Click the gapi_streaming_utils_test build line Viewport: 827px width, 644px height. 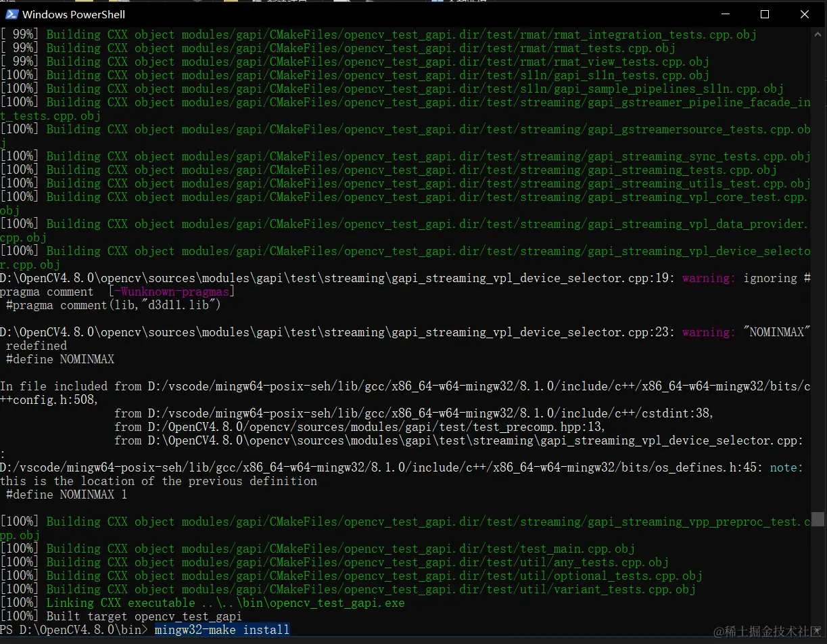tap(405, 183)
